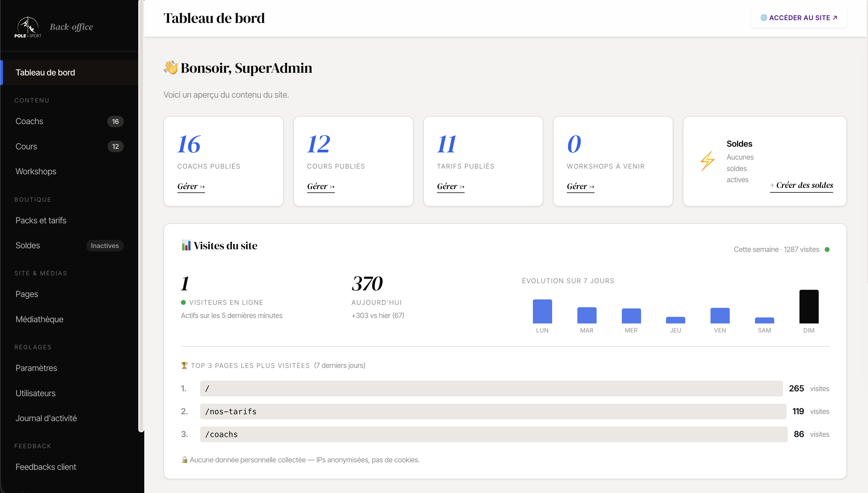
Task: Click Gérer under Coachs publiés
Action: 191,187
